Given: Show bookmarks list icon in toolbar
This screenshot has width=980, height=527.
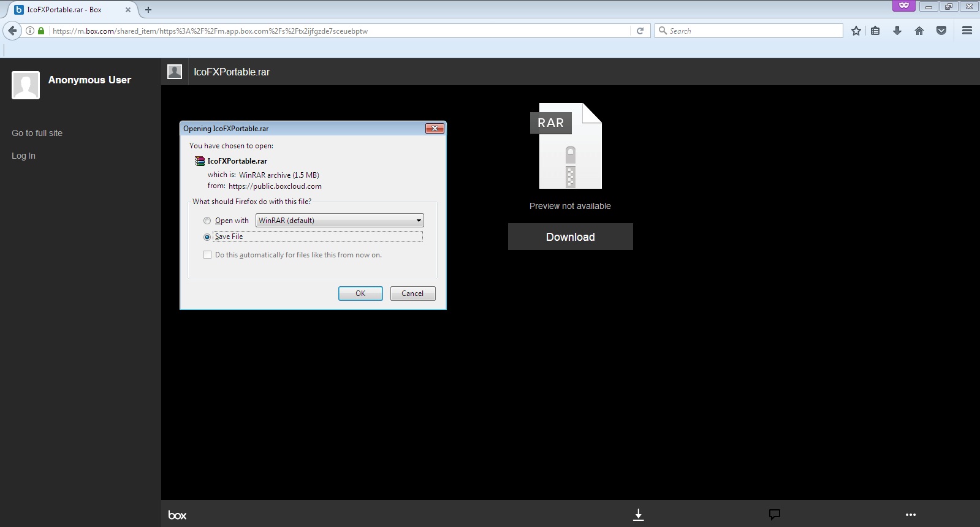Looking at the screenshot, I should point(875,31).
